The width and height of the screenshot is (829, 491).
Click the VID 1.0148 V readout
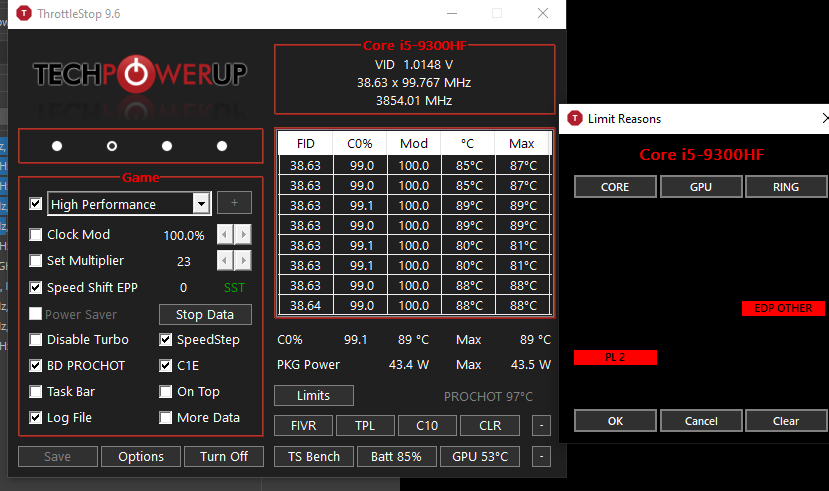414,64
